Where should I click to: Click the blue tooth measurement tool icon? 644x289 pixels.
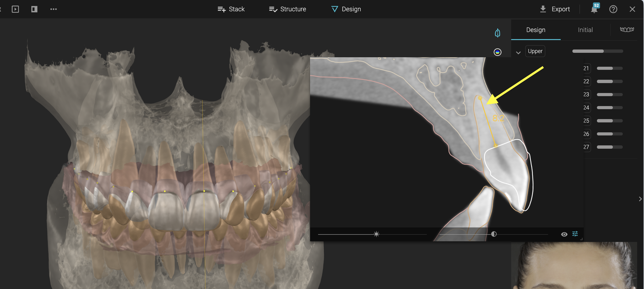497,33
